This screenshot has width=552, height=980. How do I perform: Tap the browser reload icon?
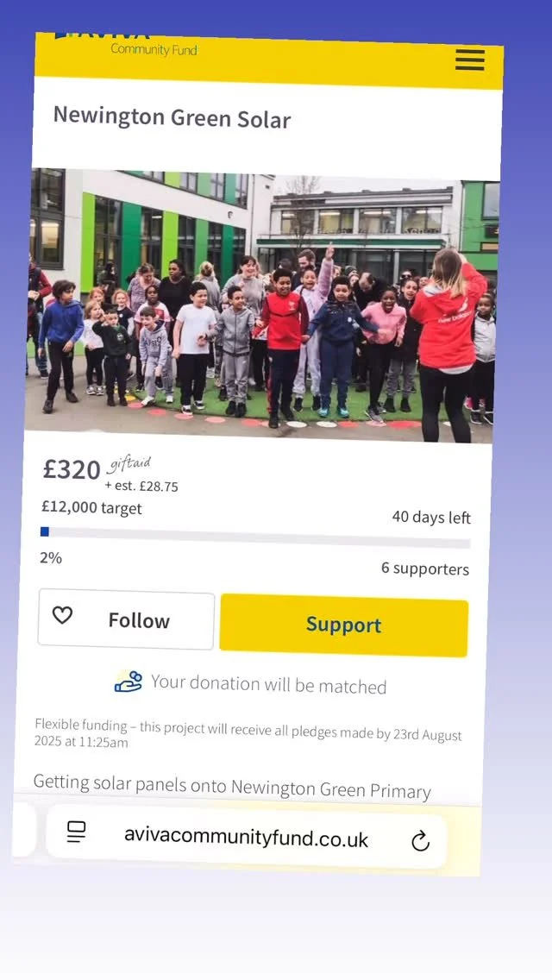[420, 841]
